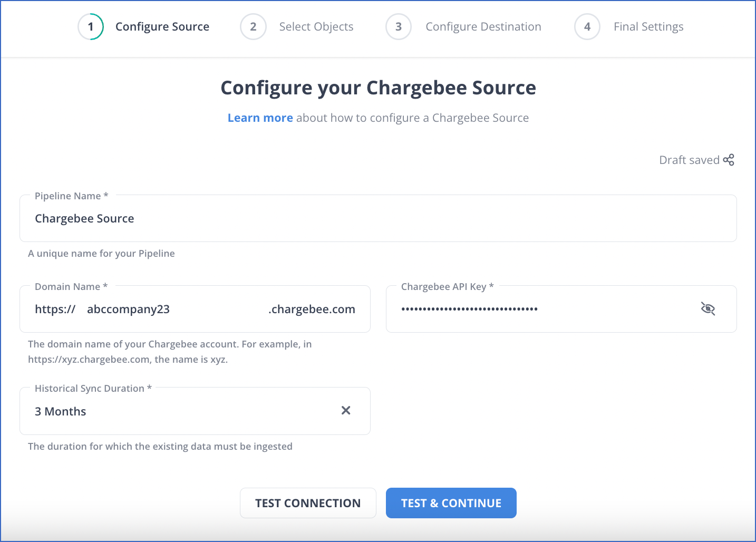
Task: Select the Configure Source step label
Action: coord(162,26)
